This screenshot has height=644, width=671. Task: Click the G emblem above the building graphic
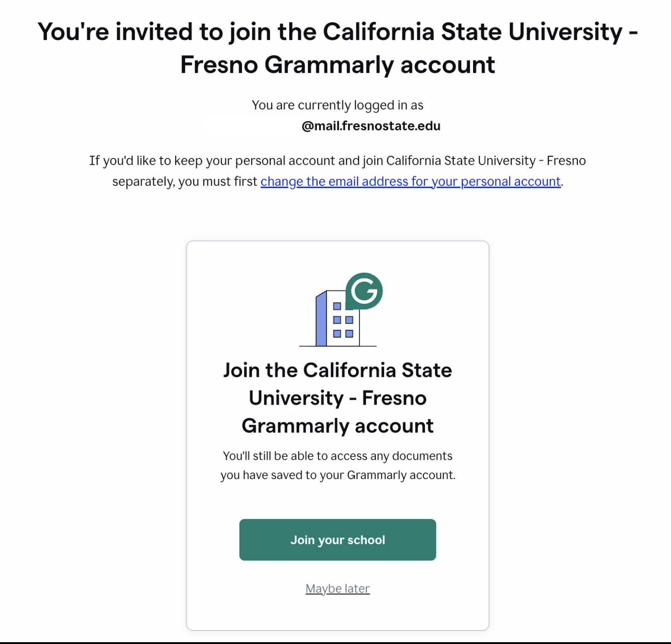[x=365, y=292]
